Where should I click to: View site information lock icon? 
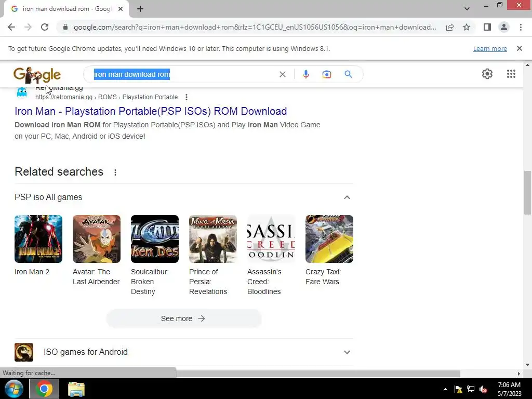tap(65, 27)
